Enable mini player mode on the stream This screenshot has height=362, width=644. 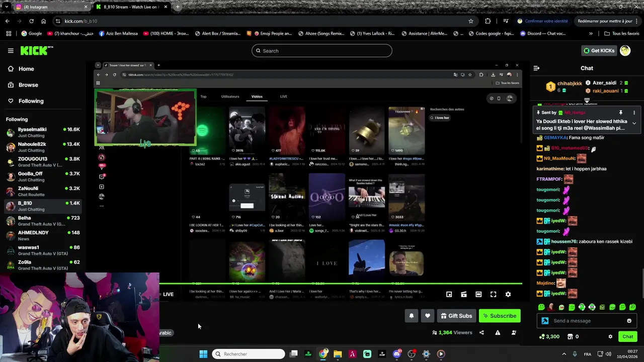449,295
